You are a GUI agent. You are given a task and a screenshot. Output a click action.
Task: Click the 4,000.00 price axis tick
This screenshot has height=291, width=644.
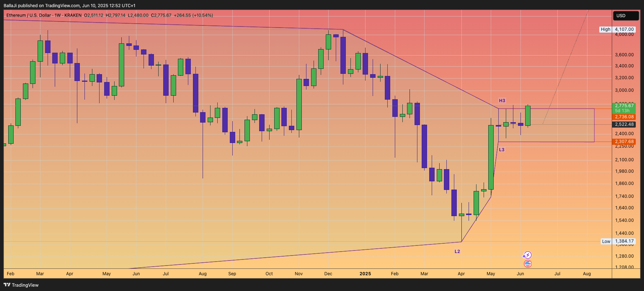coord(624,34)
